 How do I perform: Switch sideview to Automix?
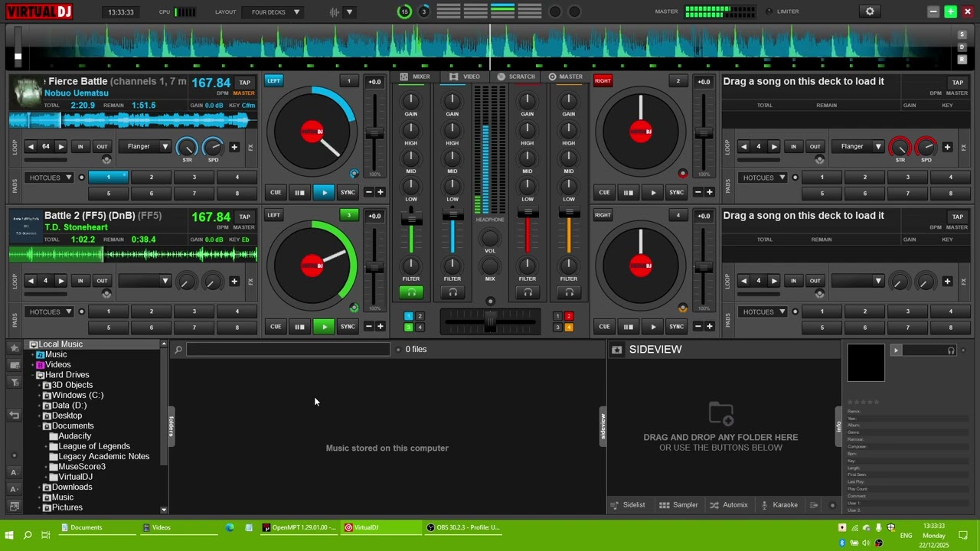(x=729, y=505)
